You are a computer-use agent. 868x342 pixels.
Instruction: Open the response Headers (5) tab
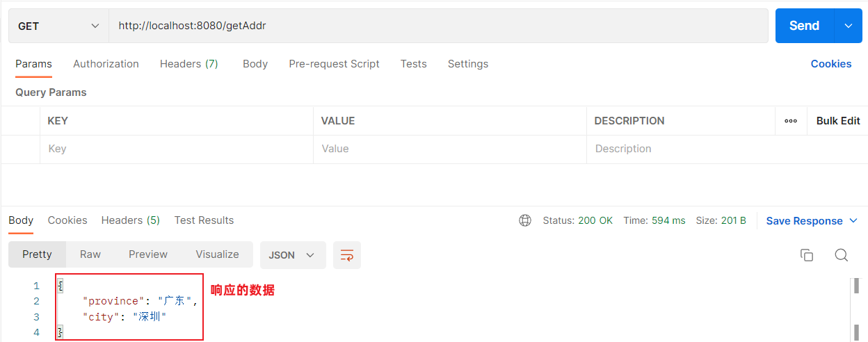pos(130,220)
